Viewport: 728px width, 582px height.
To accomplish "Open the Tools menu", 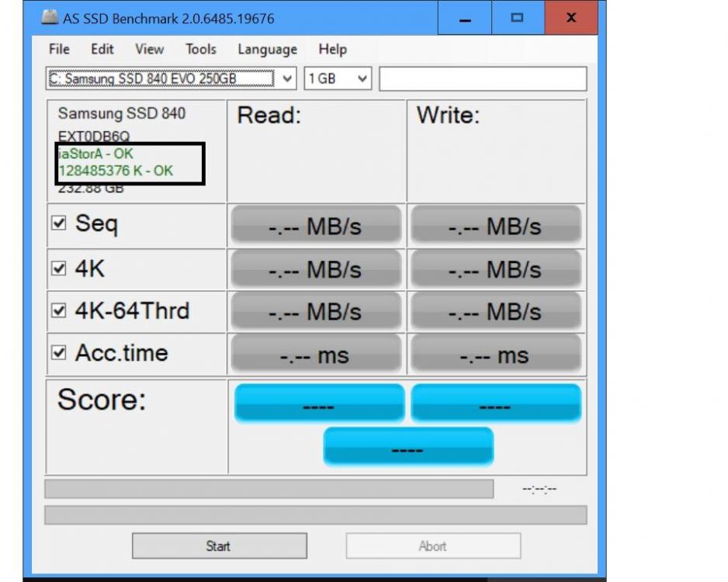I will click(x=201, y=49).
